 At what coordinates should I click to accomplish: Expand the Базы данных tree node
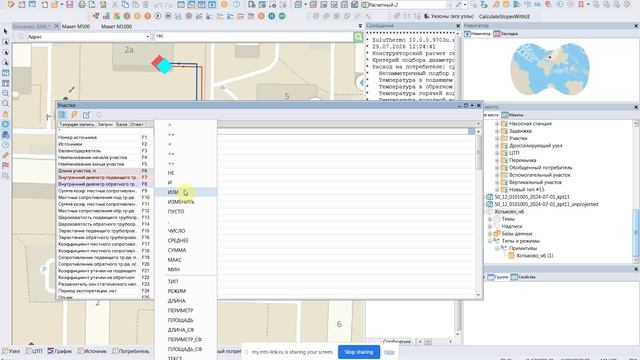[x=490, y=234]
